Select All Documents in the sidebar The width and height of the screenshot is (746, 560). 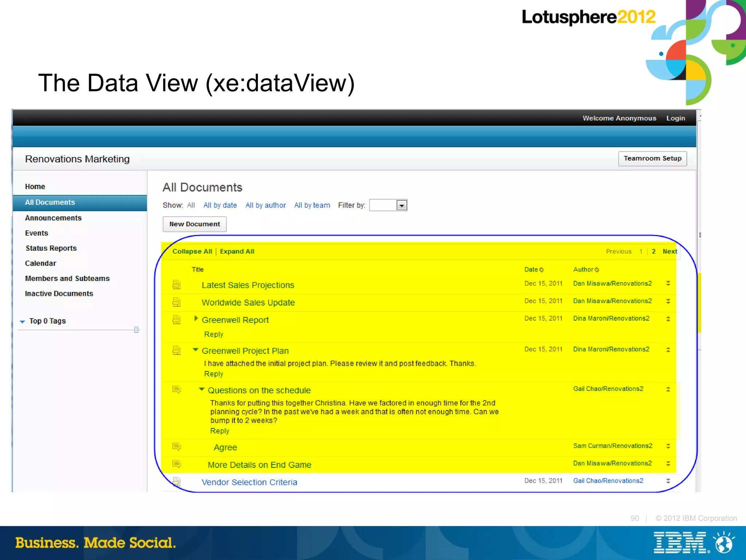80,203
